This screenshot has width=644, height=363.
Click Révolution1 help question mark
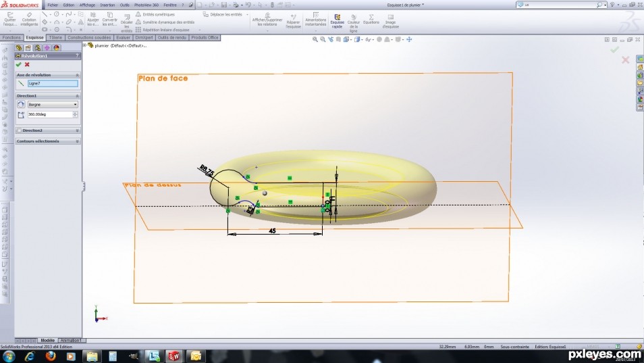[x=77, y=56]
